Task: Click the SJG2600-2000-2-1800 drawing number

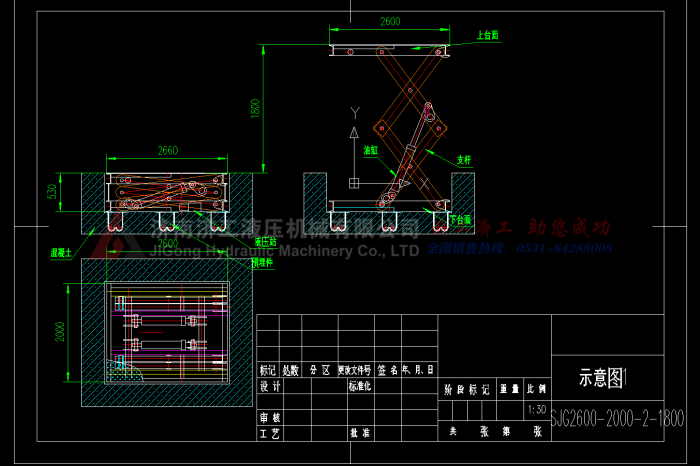Action: 618,416
